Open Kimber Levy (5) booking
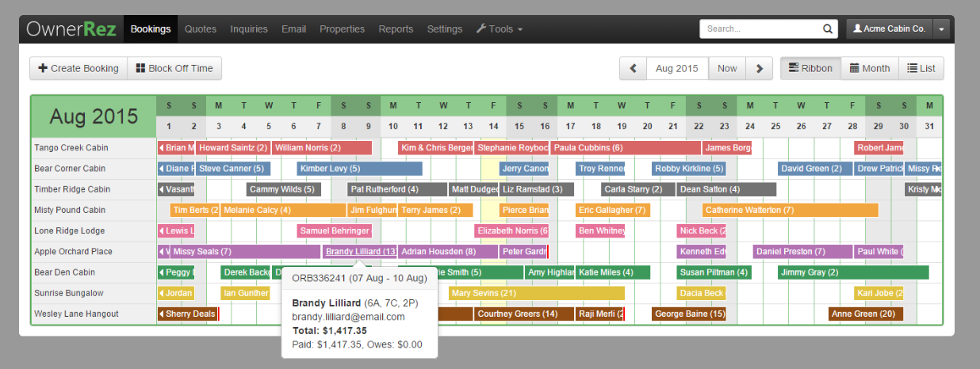Viewport: 980px width, 369px height. 360,169
